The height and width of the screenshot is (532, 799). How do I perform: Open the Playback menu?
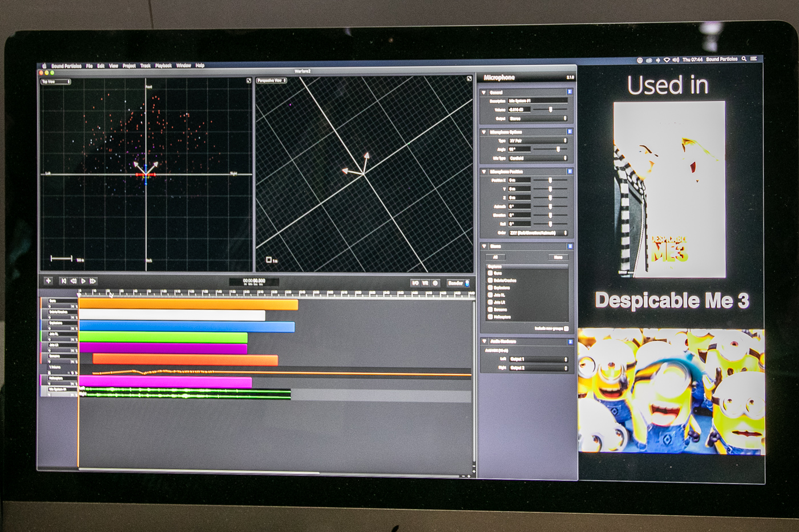point(163,66)
